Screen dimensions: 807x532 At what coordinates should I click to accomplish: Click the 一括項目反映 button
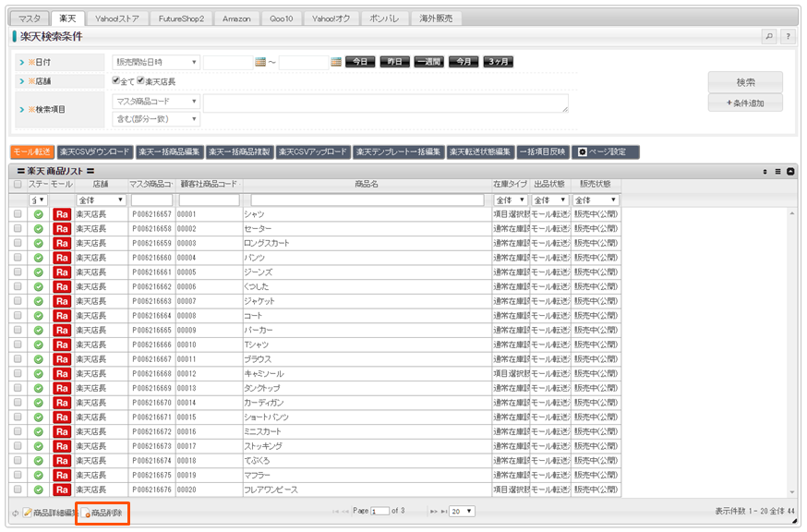point(543,151)
